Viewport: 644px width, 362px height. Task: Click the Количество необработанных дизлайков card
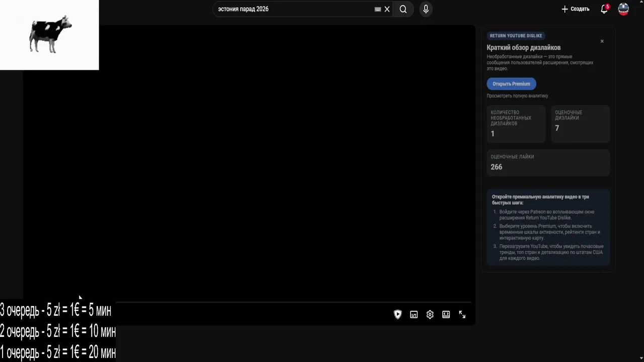pos(516,124)
